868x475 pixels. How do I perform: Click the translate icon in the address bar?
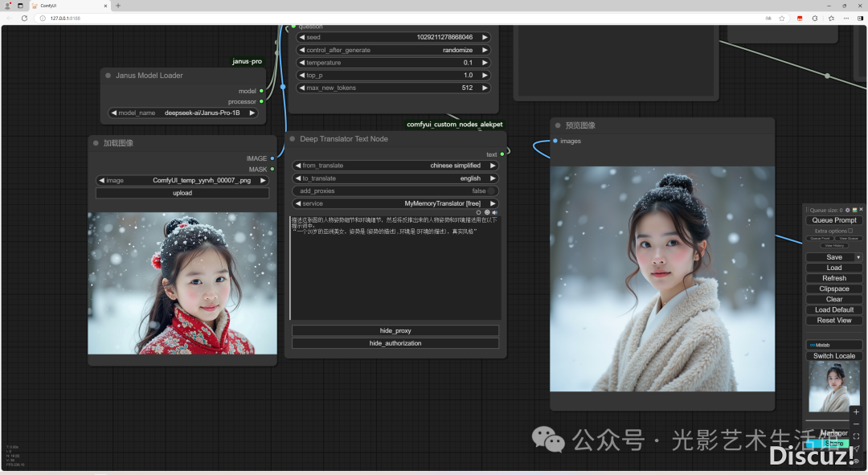coord(768,18)
